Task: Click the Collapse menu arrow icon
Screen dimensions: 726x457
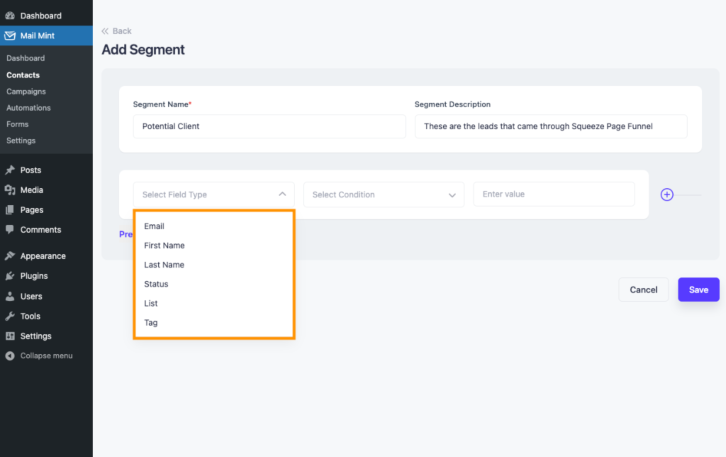Action: click(10, 356)
